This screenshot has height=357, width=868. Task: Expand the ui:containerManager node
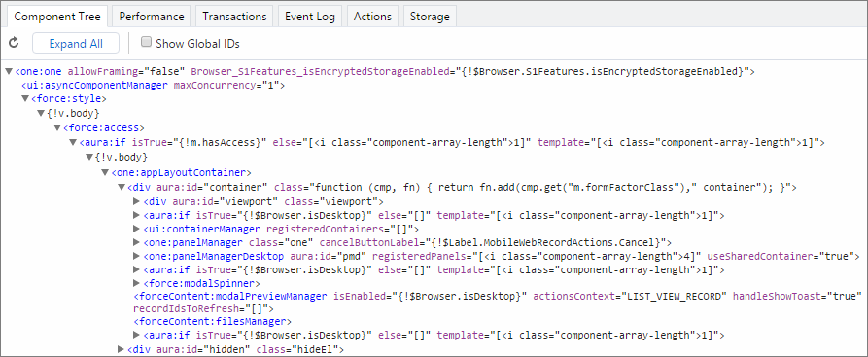click(x=137, y=229)
